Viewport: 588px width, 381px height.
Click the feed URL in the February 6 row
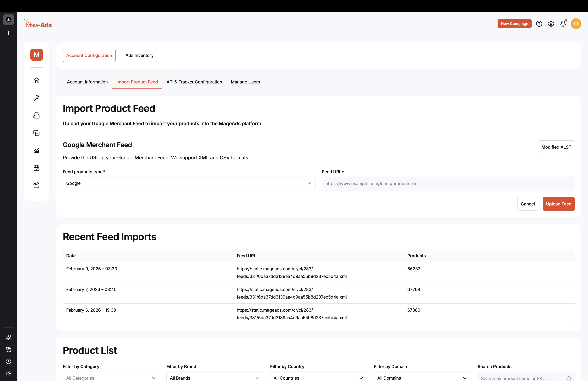(292, 314)
